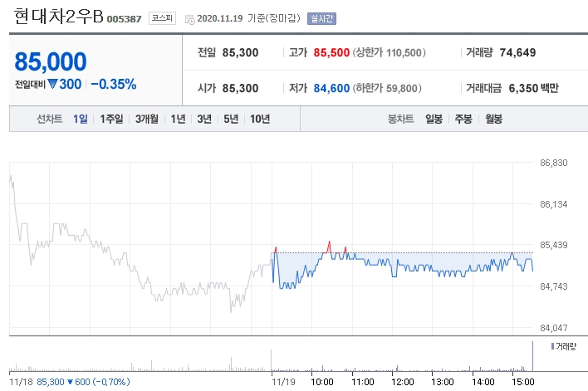
Task: Click the 거래량 legend marker
Action: pos(552,346)
